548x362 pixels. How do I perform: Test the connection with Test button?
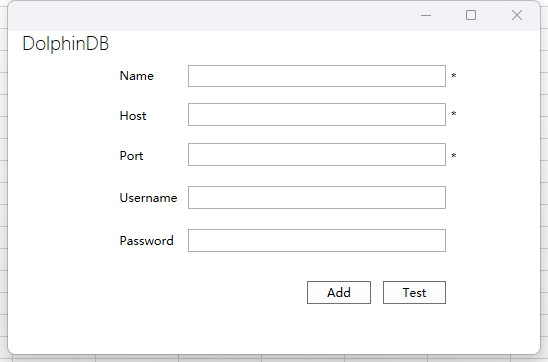tap(414, 292)
